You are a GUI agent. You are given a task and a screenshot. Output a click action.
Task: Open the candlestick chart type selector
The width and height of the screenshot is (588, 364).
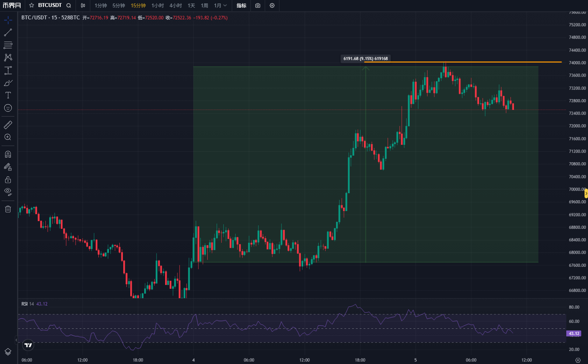[83, 5]
